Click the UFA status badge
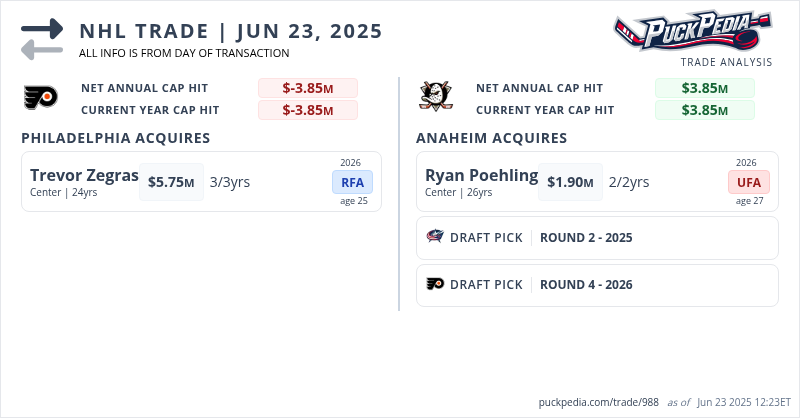The height and width of the screenshot is (418, 800). (x=748, y=182)
